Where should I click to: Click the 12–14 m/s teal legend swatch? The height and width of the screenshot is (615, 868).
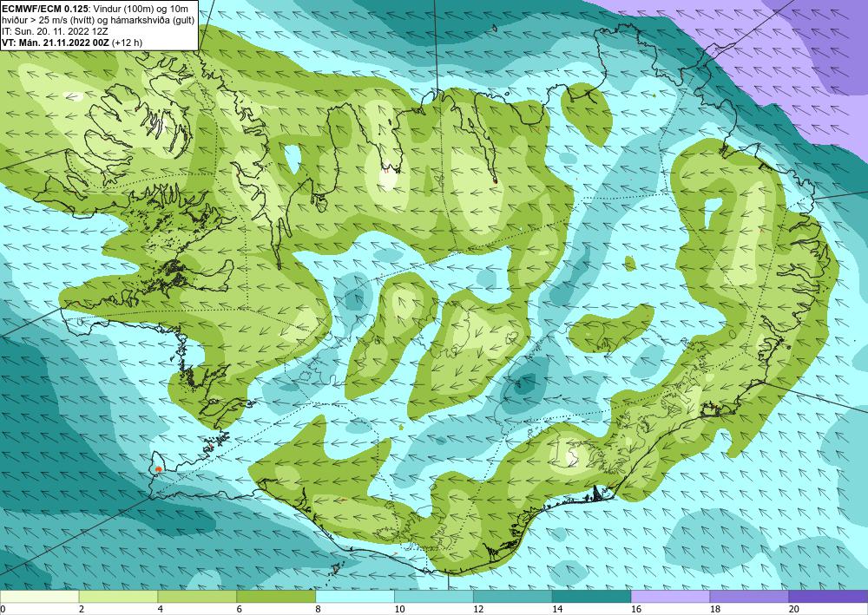(x=513, y=597)
